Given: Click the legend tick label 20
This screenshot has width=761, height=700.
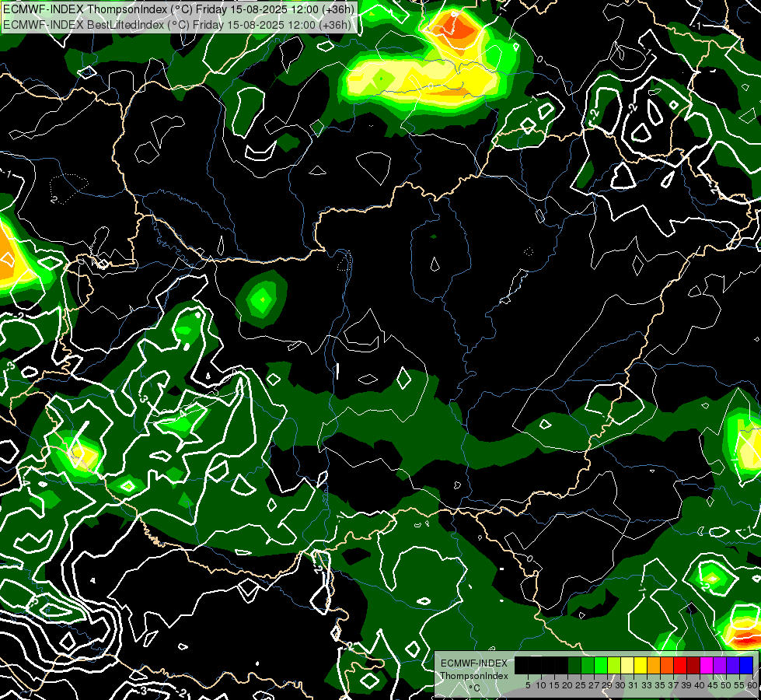Looking at the screenshot, I should point(567,685).
